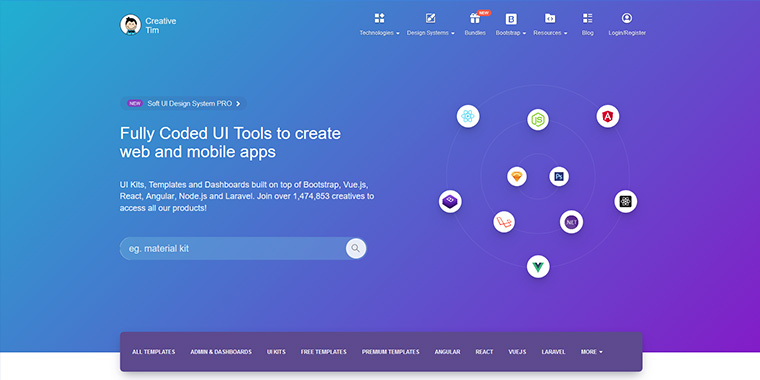The width and height of the screenshot is (760, 380).
Task: Select the Angular shield icon
Action: [x=607, y=116]
